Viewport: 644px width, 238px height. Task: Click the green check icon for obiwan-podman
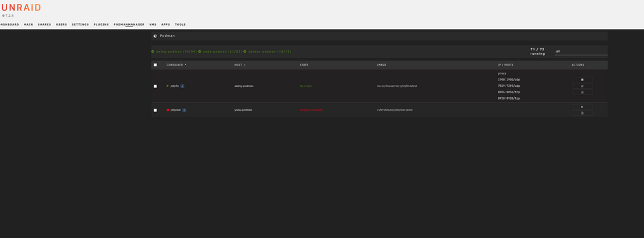[x=245, y=51]
